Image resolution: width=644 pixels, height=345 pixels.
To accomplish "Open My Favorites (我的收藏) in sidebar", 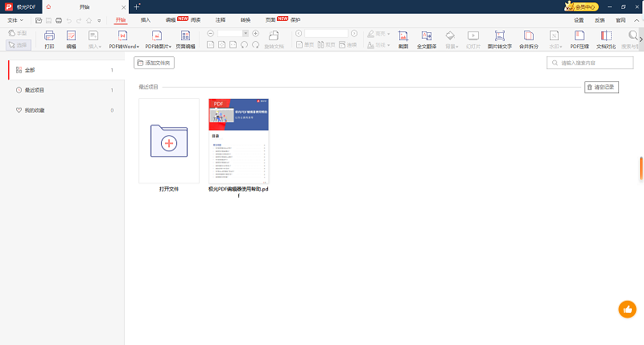I will (x=66, y=110).
